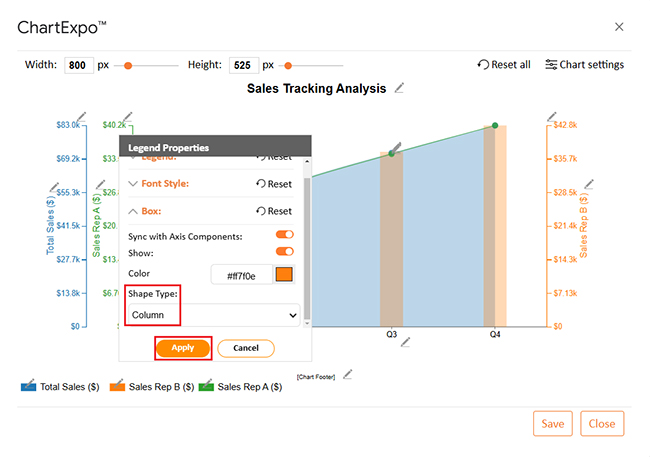Toggle Sync with Axis Components switch
The width and height of the screenshot is (650, 457).
point(285,235)
